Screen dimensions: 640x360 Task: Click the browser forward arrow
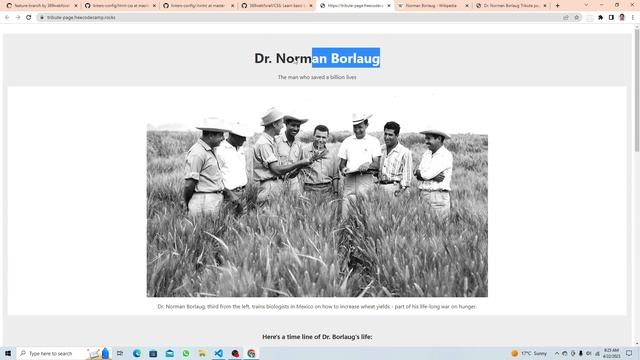click(x=18, y=18)
